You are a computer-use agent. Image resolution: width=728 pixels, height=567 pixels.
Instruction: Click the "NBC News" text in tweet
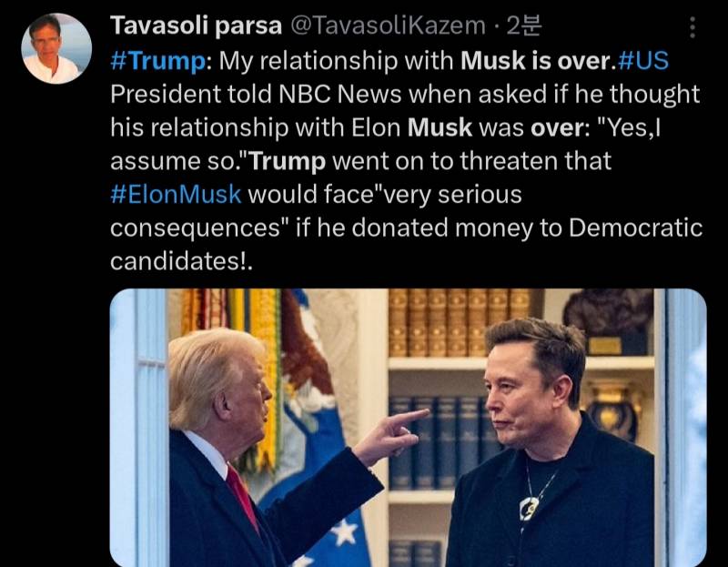339,94
